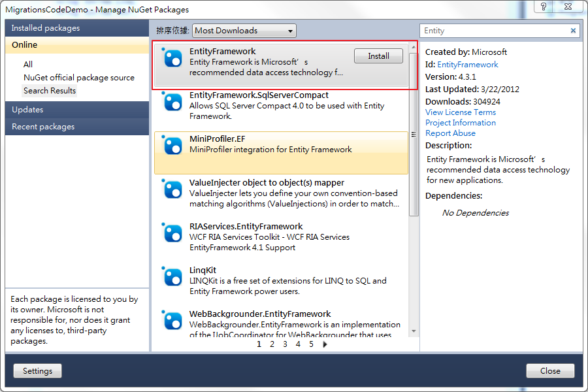
Task: Click the Version 4.3.1 text
Action: (x=450, y=77)
